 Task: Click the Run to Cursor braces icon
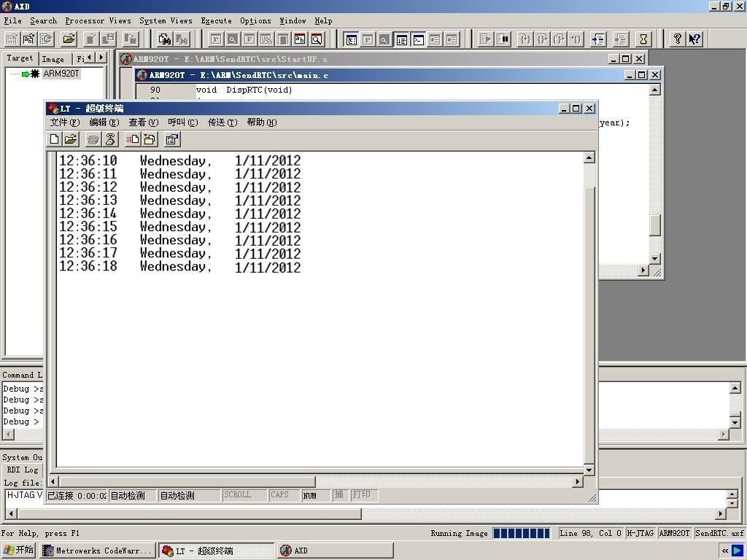tap(576, 39)
